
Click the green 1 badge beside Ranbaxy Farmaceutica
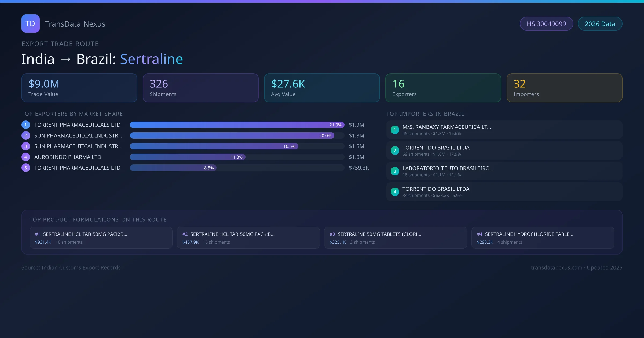point(395,130)
